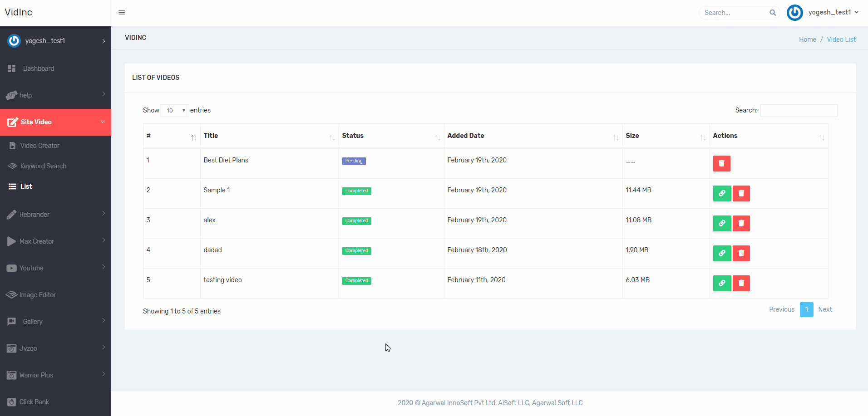Screen dimensions: 868x416
Task: Click the Image Editor layers icon
Action: point(11,295)
